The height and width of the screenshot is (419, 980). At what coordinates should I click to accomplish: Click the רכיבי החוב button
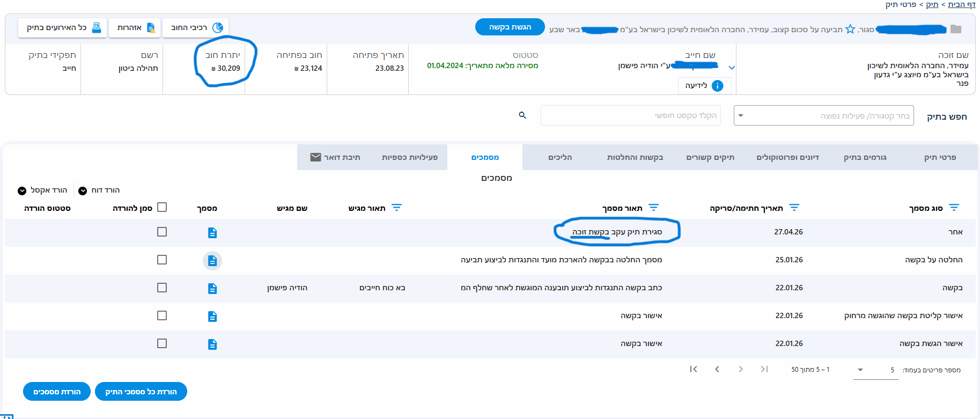pyautogui.click(x=196, y=27)
